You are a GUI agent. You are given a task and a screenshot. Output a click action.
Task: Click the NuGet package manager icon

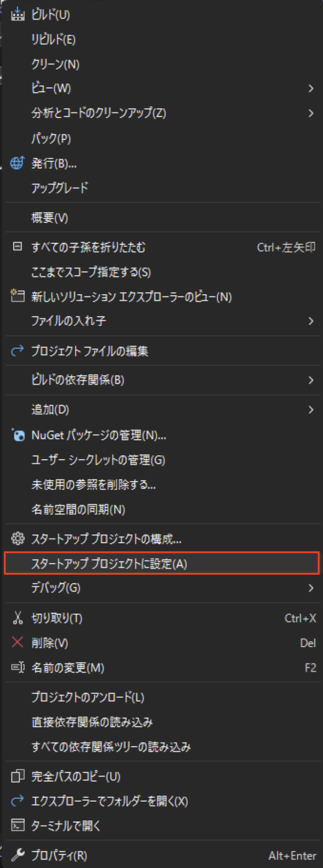click(x=18, y=435)
